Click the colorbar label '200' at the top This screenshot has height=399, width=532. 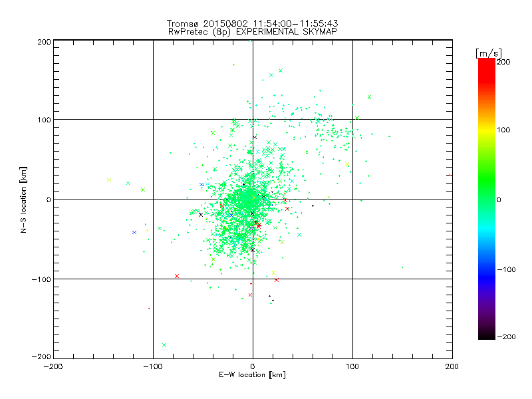503,62
